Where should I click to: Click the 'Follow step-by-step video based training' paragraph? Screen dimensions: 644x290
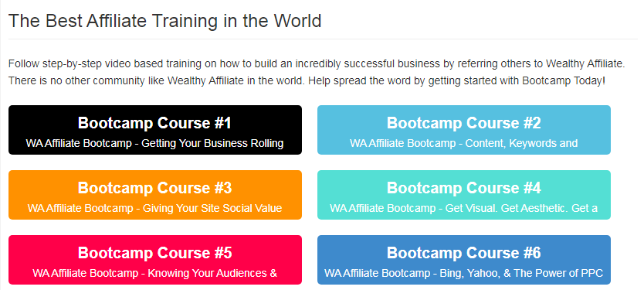[317, 72]
